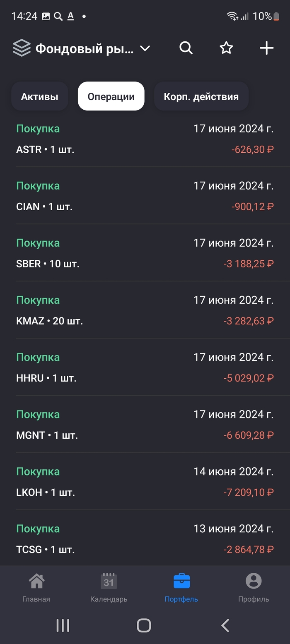Viewport: 290px width, 644px height.
Task: Switch to the Активы tab
Action: coord(40,96)
